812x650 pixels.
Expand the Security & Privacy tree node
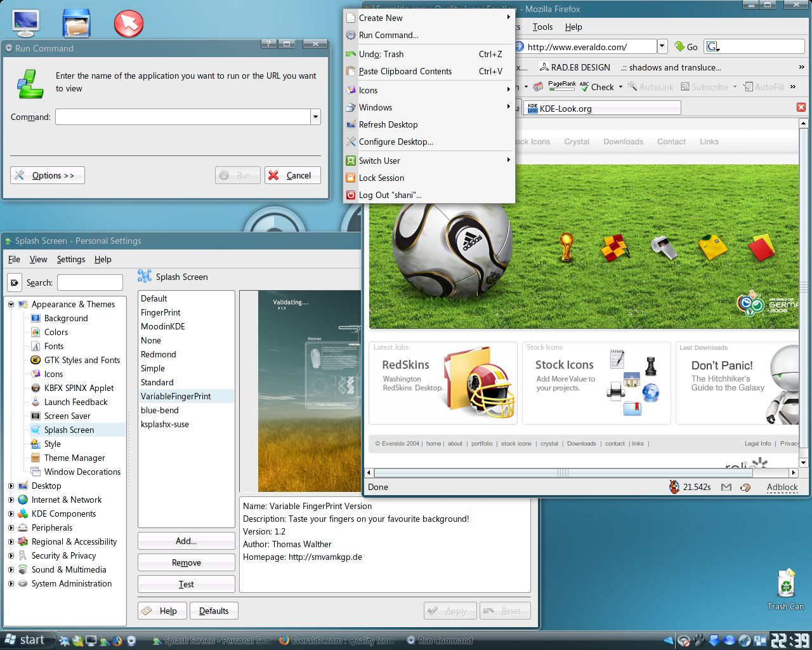(11, 555)
